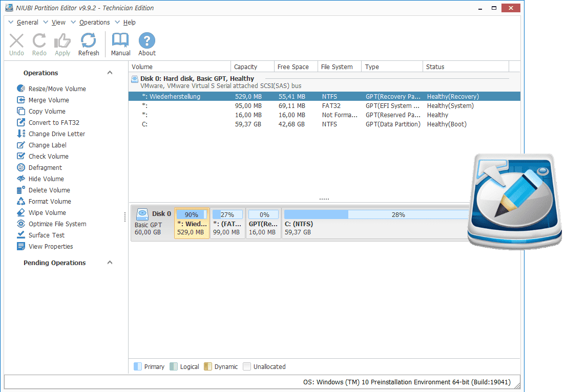This screenshot has width=566, height=392.
Task: Click the Wipe Volume icon
Action: [x=21, y=212]
